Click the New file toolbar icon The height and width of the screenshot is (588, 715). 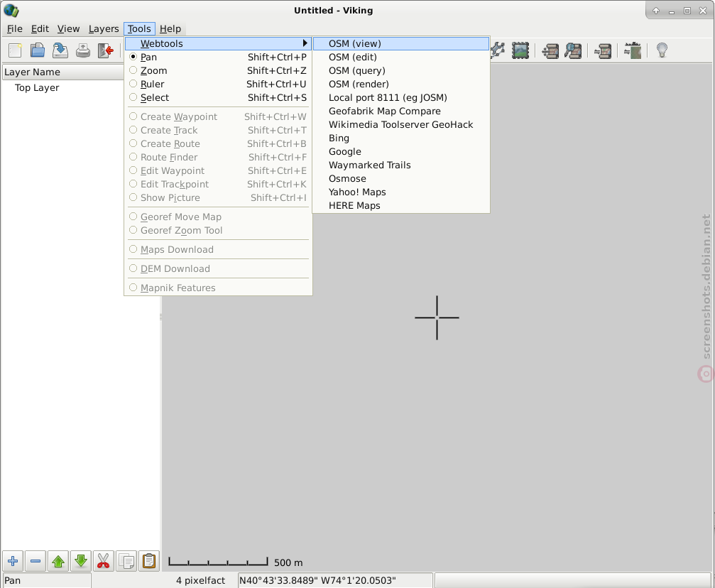tap(15, 50)
